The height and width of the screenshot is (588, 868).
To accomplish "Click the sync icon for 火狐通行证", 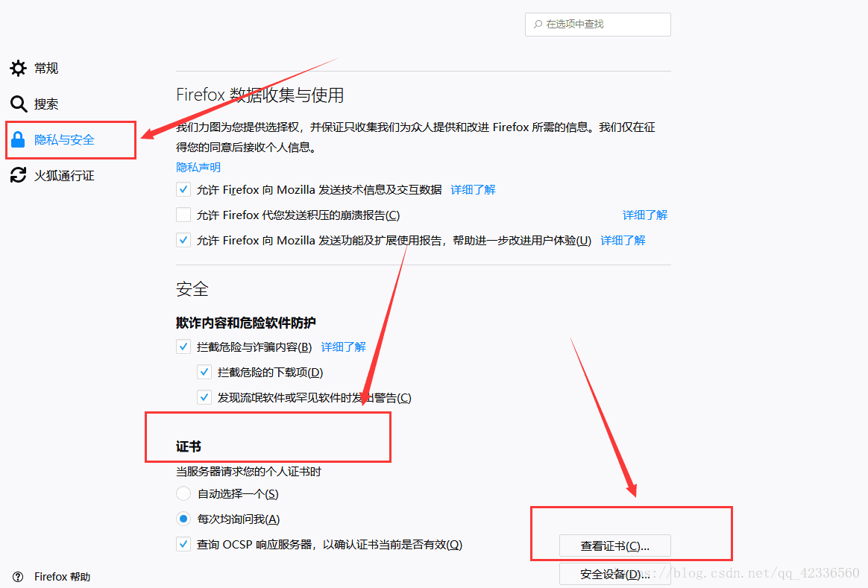I will click(x=18, y=175).
